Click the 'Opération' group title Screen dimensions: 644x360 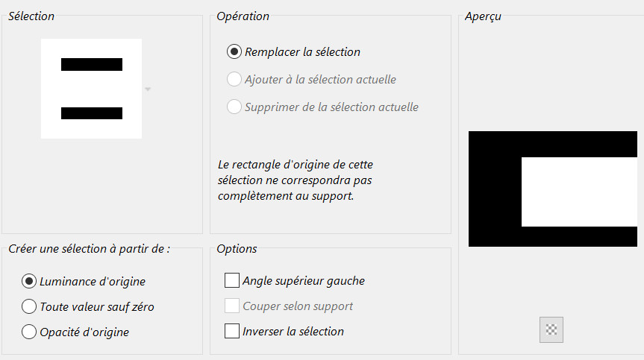243,16
